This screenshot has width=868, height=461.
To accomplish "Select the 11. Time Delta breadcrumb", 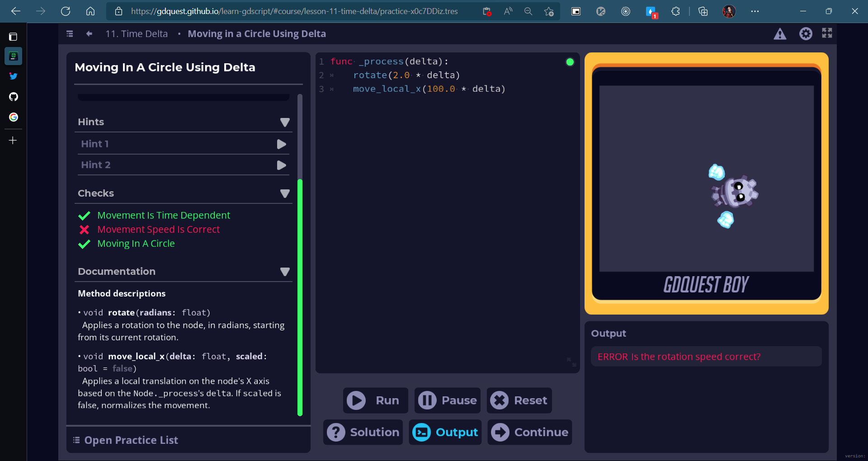I will point(137,33).
